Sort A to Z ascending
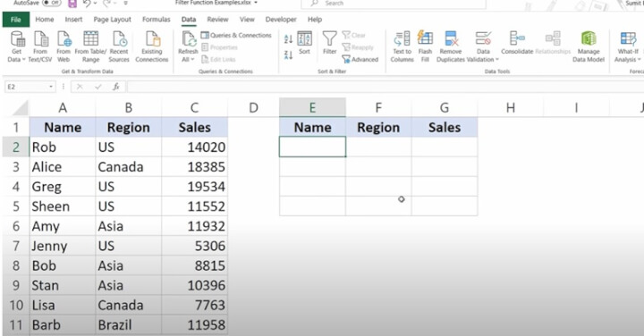This screenshot has height=336, width=644. coord(288,39)
